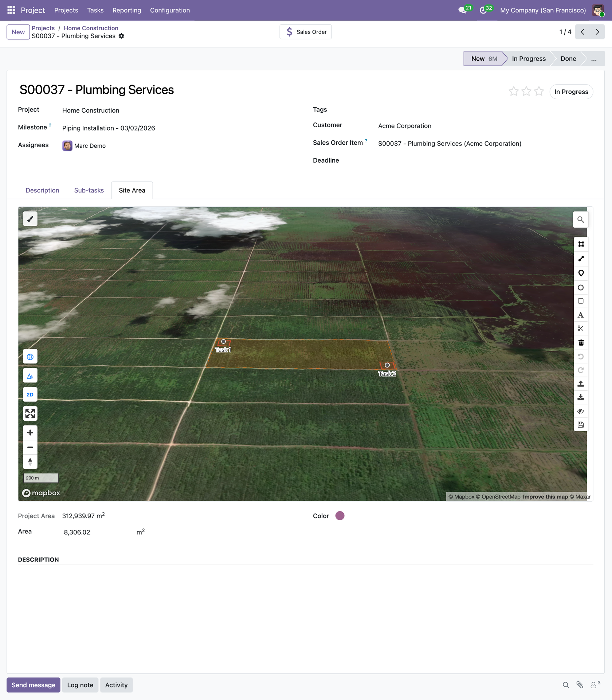Reset map bearing with compass button
This screenshot has width=612, height=700.
(x=30, y=462)
